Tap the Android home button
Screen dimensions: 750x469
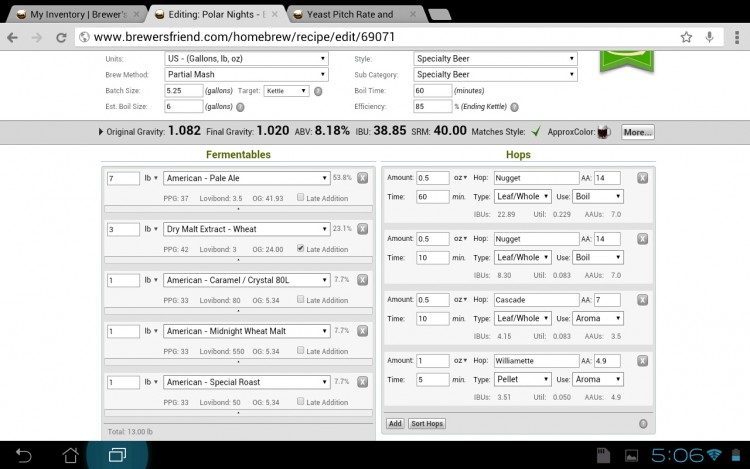click(70, 455)
